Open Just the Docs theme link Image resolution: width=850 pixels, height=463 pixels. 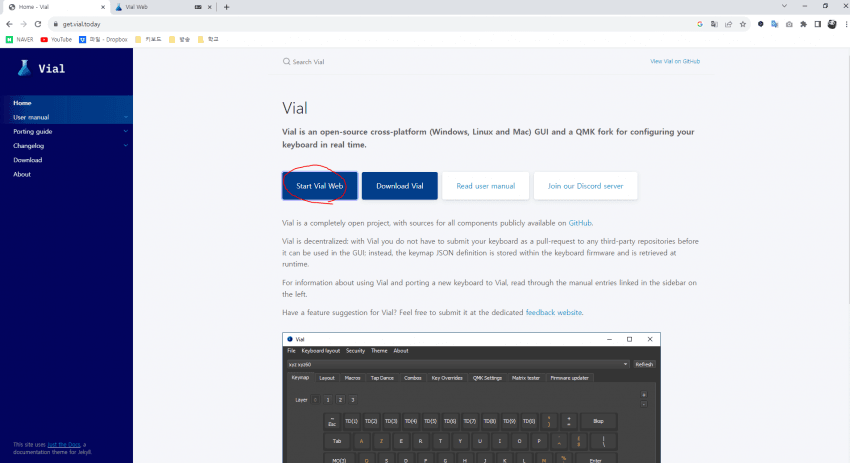coord(64,445)
